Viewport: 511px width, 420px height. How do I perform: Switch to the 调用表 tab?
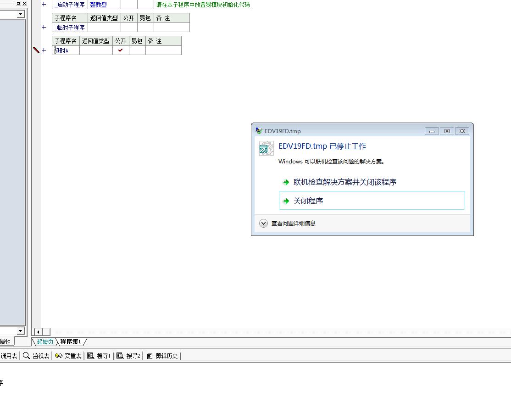pyautogui.click(x=9, y=356)
